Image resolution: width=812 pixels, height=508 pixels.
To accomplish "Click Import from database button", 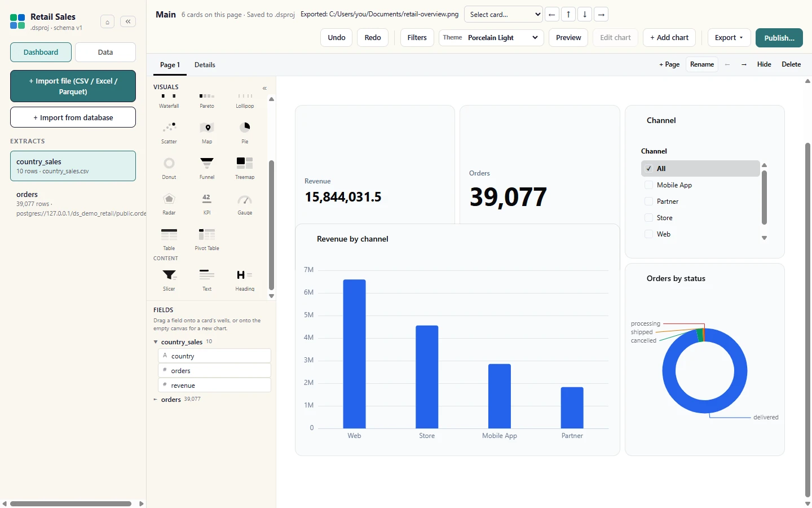I will click(x=73, y=117).
